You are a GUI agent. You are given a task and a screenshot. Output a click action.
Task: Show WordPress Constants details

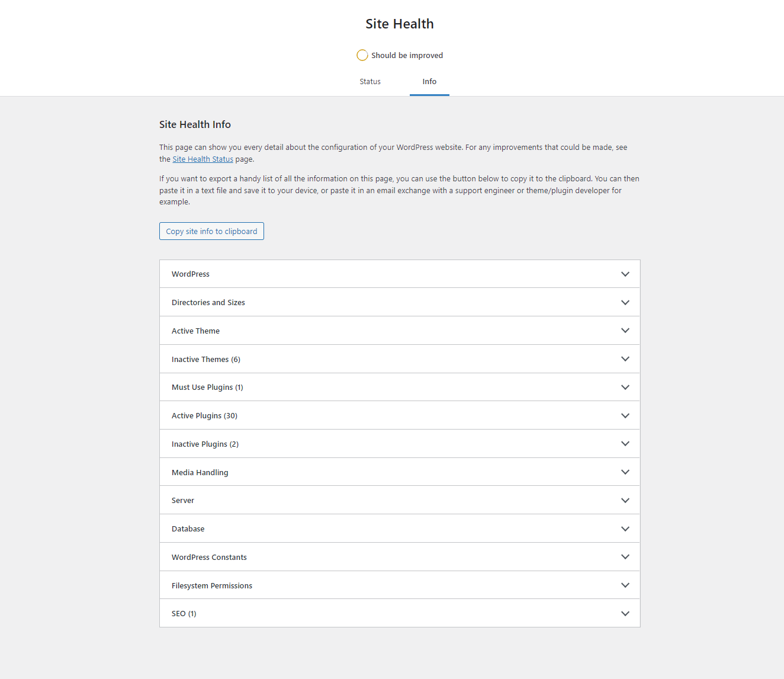(400, 557)
